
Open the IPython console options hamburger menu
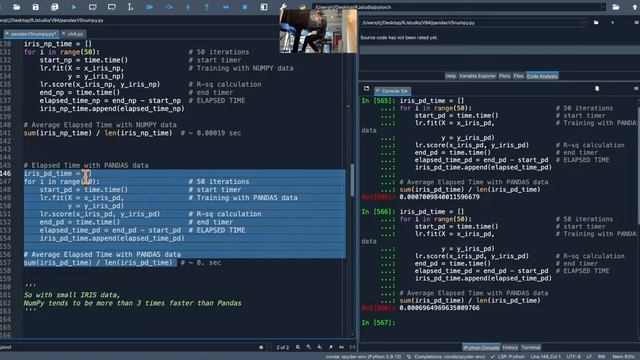[x=636, y=88]
